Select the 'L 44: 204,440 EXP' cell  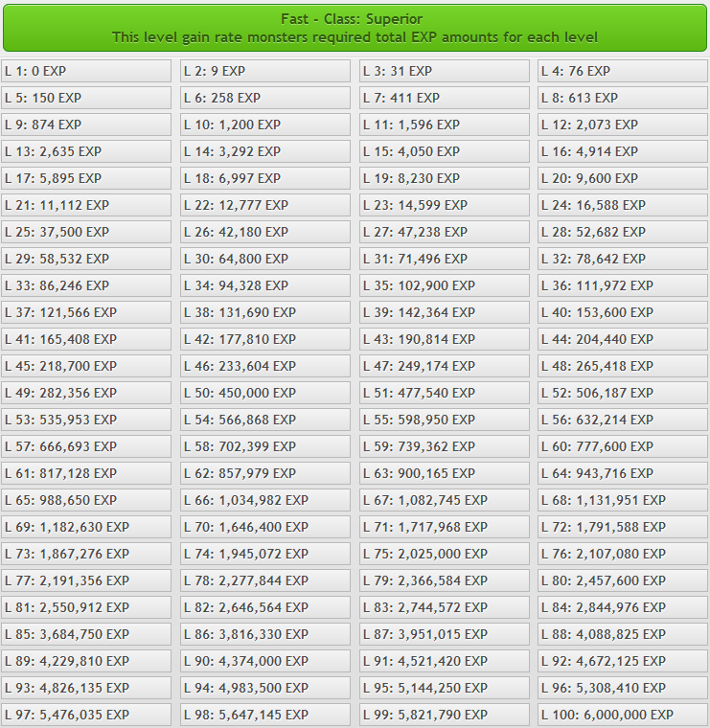[623, 339]
